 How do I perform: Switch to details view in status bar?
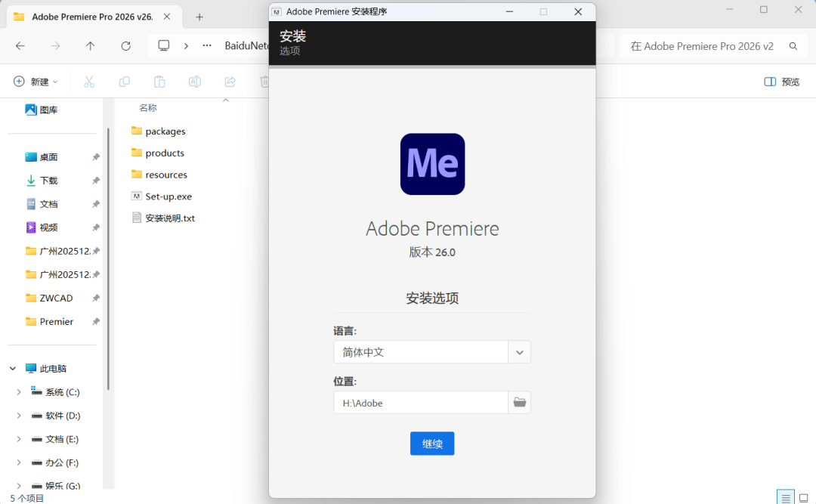point(786,498)
